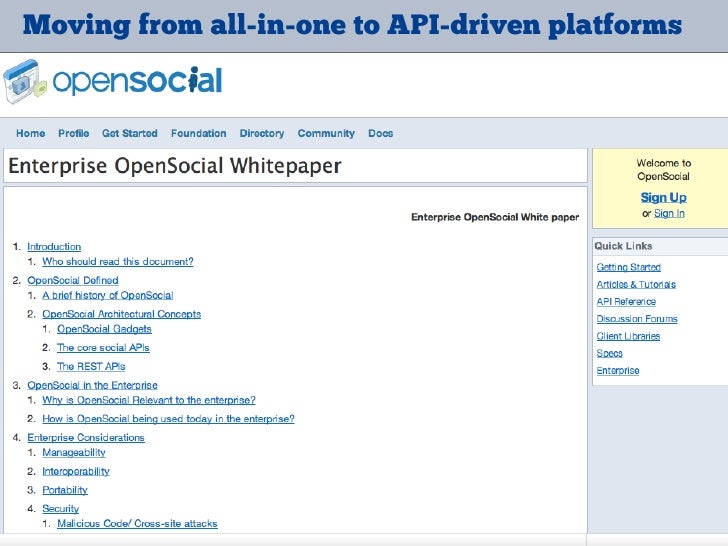Open the Interoperability link

click(x=76, y=471)
